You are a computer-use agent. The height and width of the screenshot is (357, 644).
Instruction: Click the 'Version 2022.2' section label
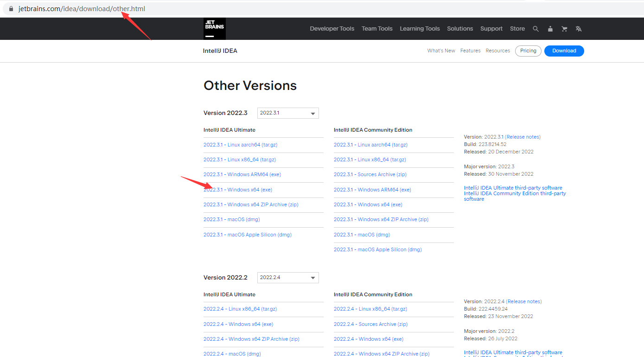tap(225, 278)
